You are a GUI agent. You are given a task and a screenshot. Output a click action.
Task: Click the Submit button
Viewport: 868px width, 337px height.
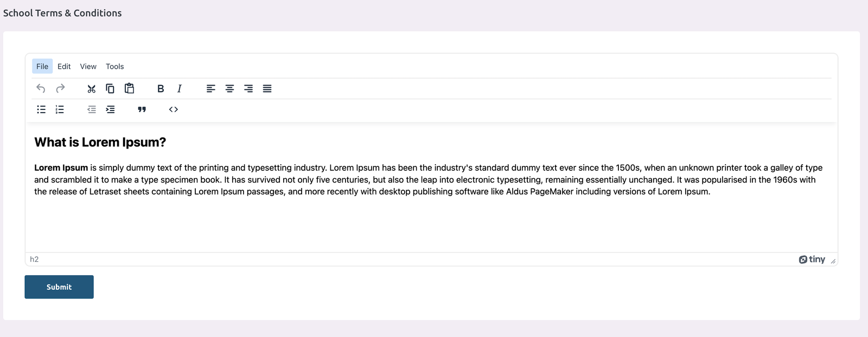point(59,287)
